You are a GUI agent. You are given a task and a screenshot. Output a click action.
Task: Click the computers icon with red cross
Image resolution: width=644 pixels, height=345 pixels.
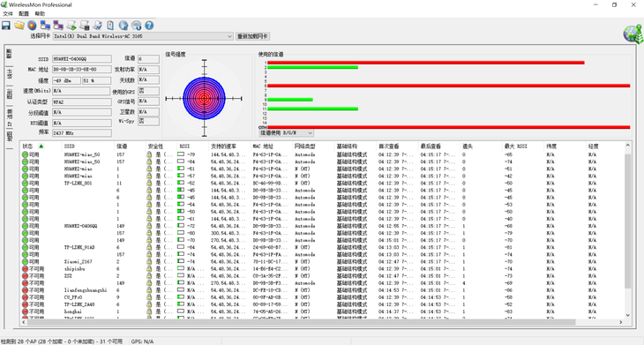click(x=58, y=26)
